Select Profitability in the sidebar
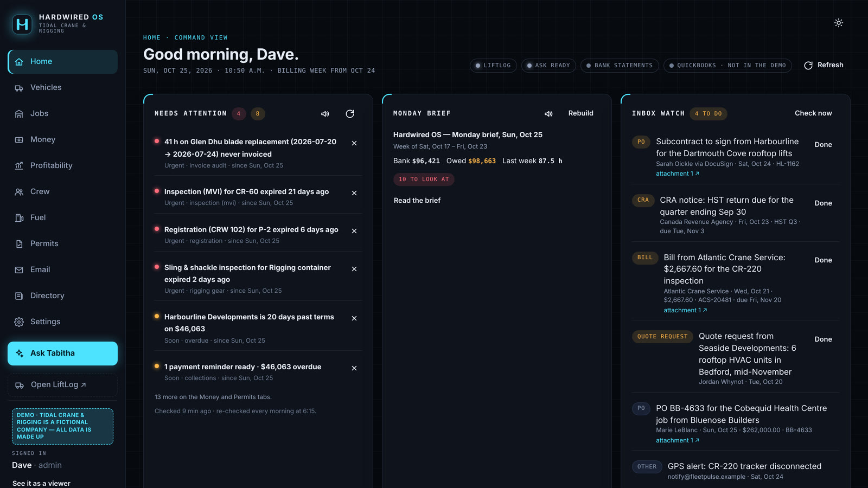 tap(62, 165)
